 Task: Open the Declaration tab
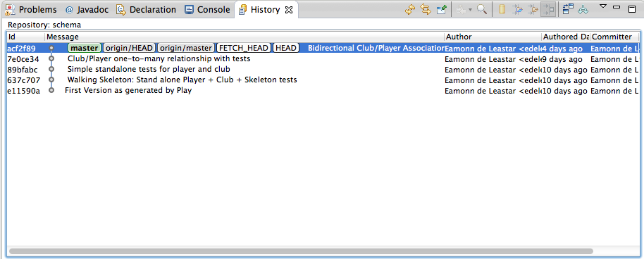147,9
